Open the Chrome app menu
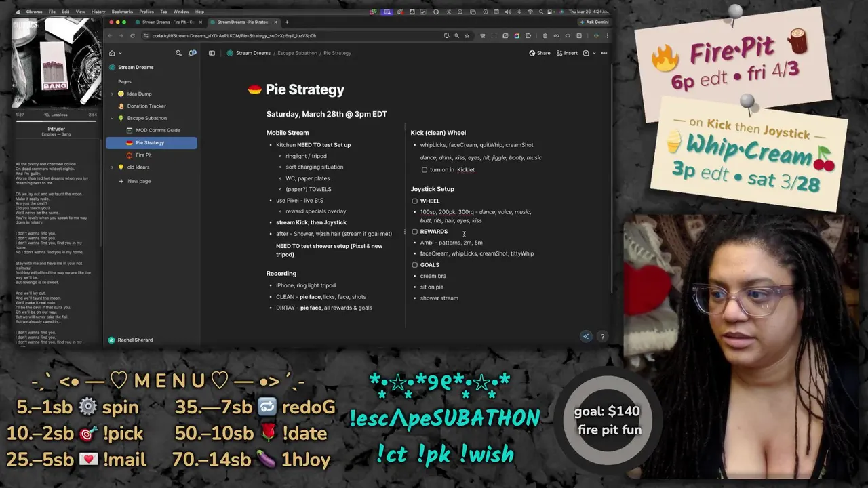Screen dimensions: 868x488 [x=34, y=12]
